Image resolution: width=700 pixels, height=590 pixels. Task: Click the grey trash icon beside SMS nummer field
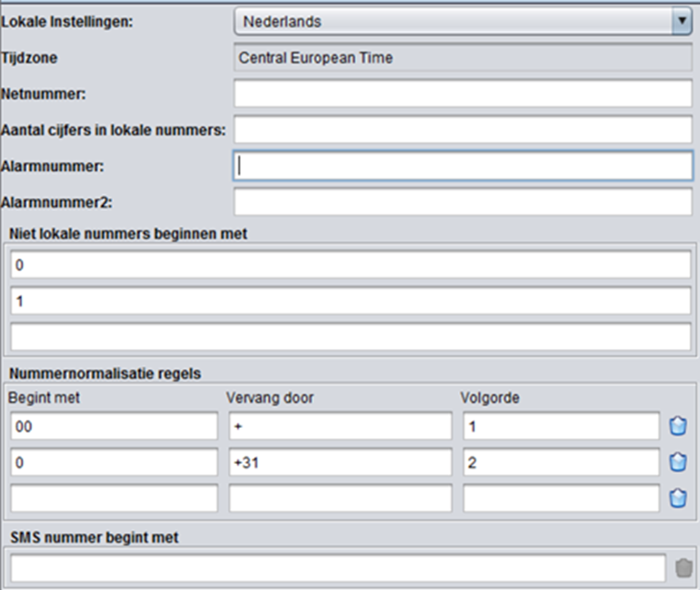pyautogui.click(x=683, y=568)
